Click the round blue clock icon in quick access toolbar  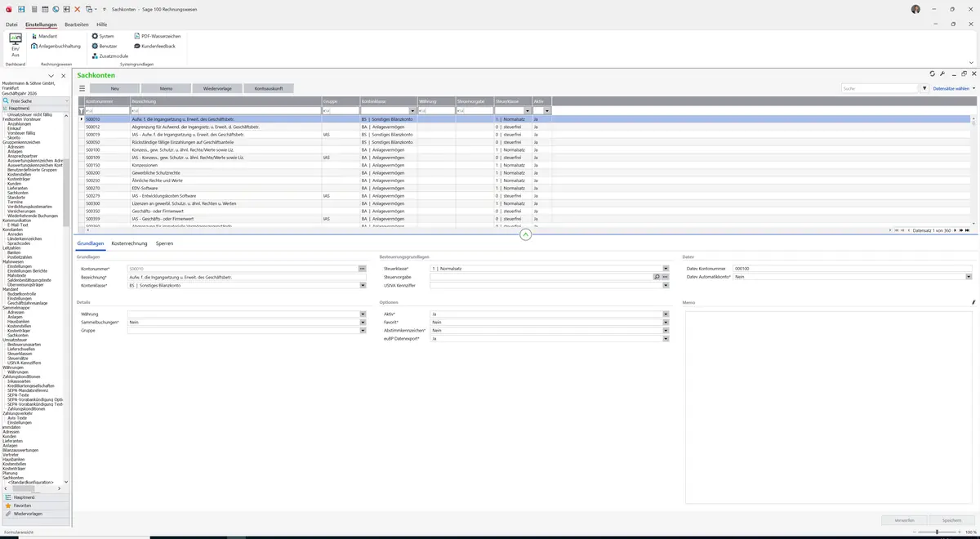coord(55,9)
